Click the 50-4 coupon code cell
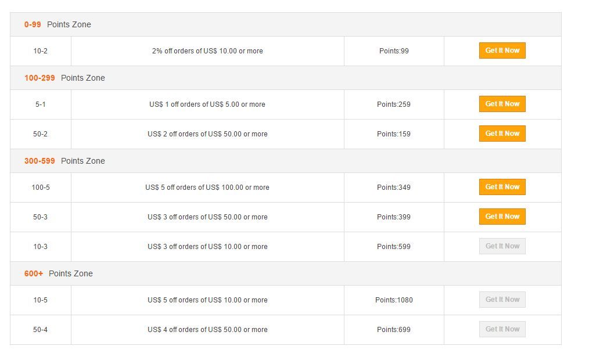The height and width of the screenshot is (364, 589). 41,330
